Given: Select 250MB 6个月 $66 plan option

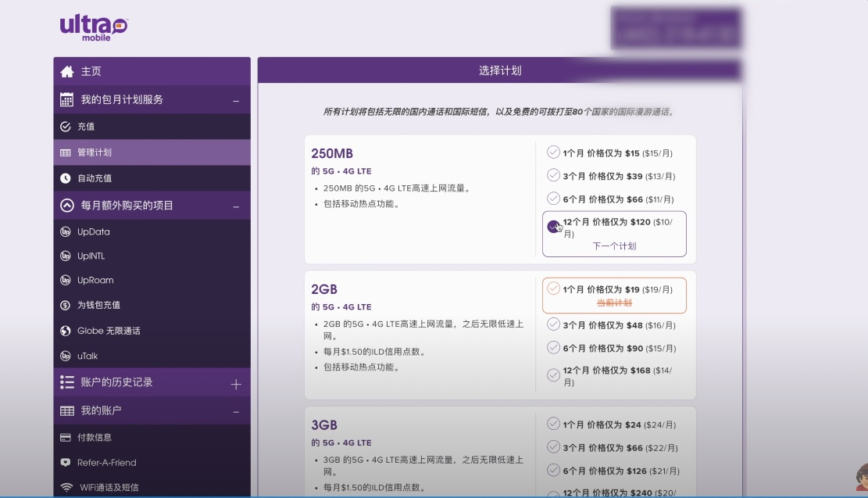Looking at the screenshot, I should click(x=554, y=199).
